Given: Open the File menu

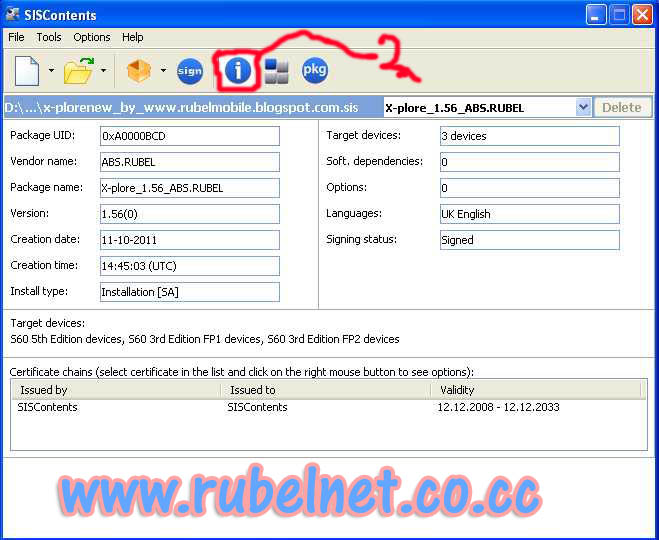Looking at the screenshot, I should [16, 37].
